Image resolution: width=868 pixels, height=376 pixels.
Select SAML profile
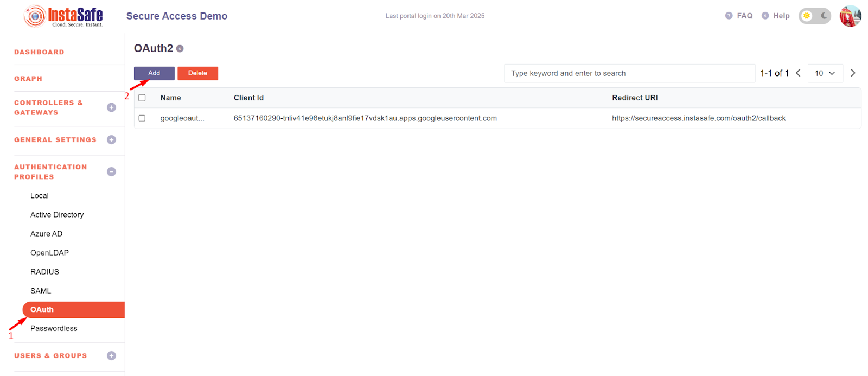[x=41, y=291]
